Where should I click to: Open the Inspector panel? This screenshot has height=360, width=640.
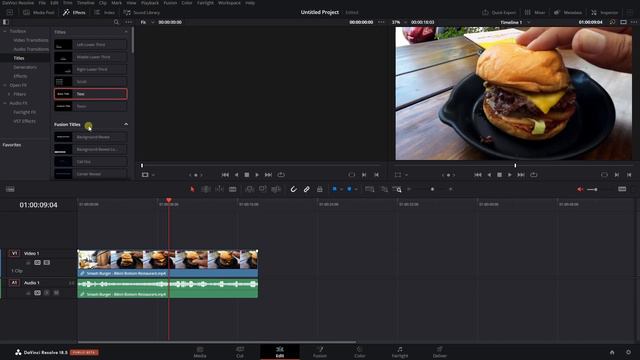pos(604,13)
